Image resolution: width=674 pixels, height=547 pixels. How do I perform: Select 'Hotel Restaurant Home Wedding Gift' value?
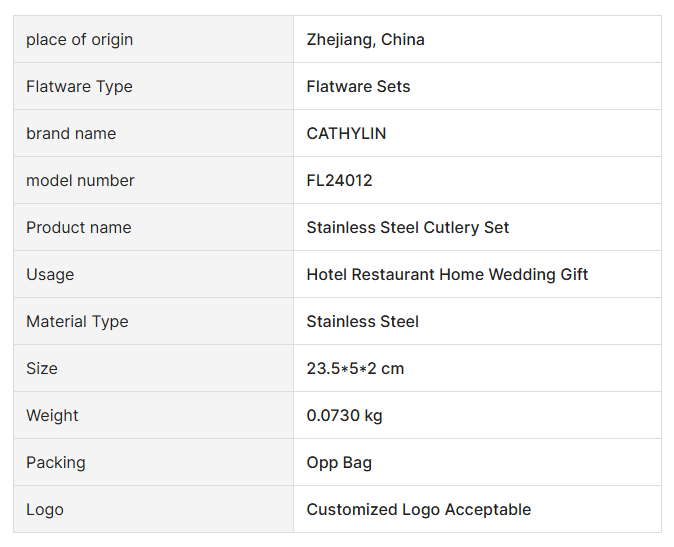pos(447,275)
